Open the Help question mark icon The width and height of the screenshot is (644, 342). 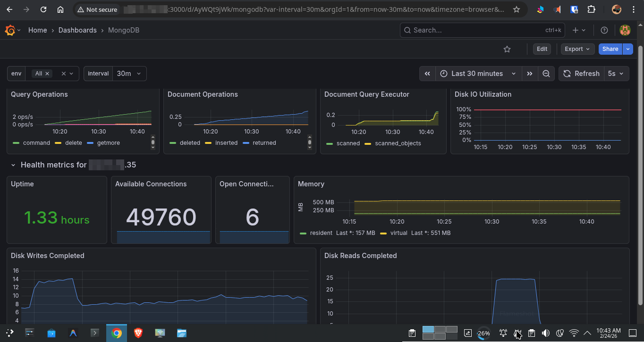[x=604, y=30]
